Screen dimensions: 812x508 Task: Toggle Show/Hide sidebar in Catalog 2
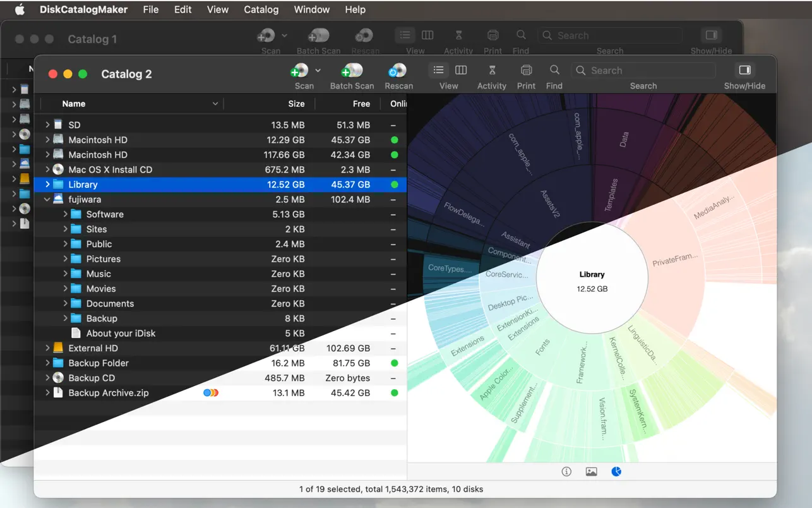(x=744, y=70)
